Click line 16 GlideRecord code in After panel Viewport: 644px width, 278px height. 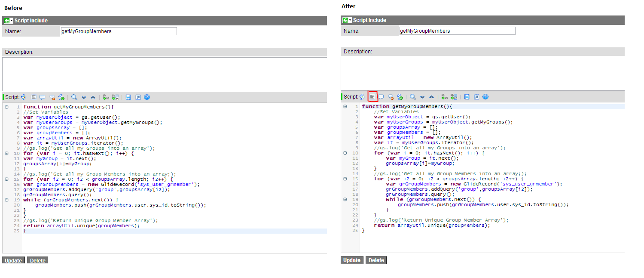click(474, 184)
